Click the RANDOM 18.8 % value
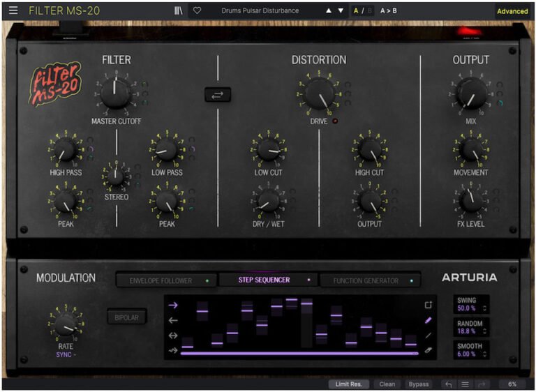536x392 pixels. coord(466,331)
